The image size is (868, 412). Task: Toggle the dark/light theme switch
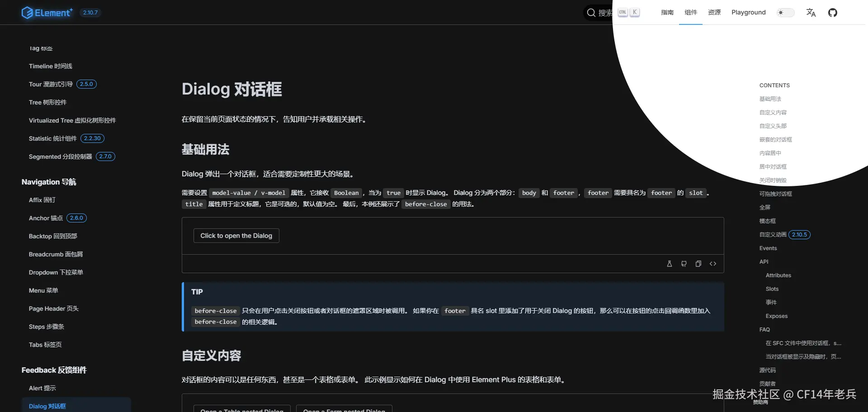pyautogui.click(x=785, y=13)
